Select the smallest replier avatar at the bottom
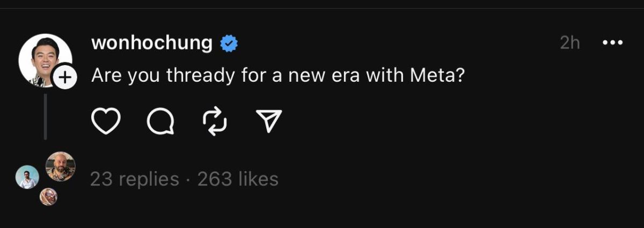This screenshot has width=644, height=228. [x=48, y=197]
